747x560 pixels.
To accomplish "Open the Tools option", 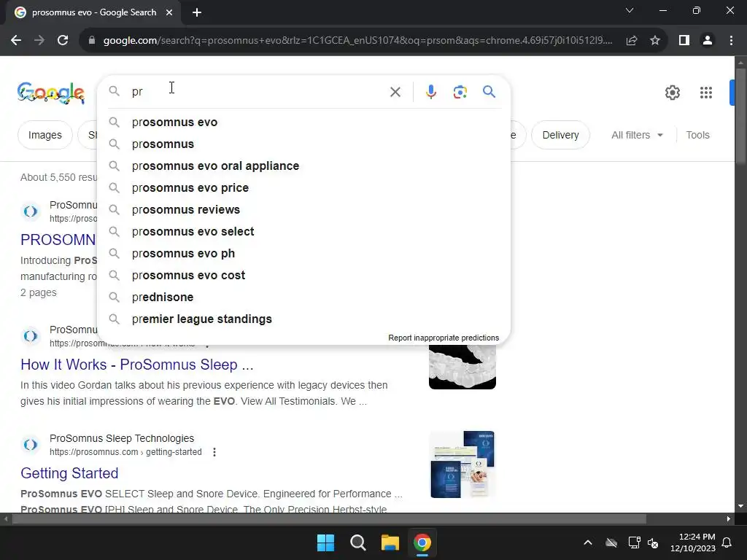I will click(697, 135).
